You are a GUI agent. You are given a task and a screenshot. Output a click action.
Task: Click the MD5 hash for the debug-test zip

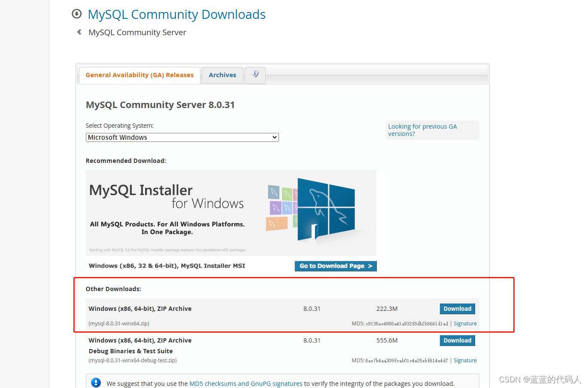pyautogui.click(x=407, y=361)
